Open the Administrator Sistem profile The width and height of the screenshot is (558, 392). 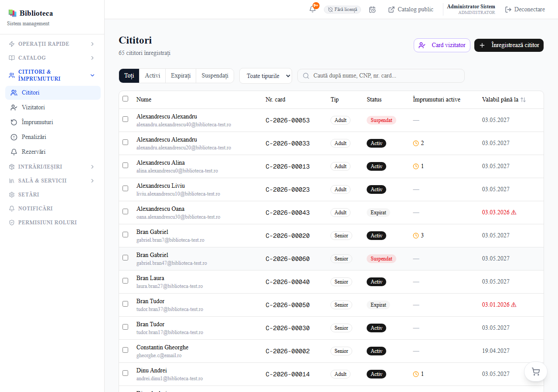[x=471, y=10]
